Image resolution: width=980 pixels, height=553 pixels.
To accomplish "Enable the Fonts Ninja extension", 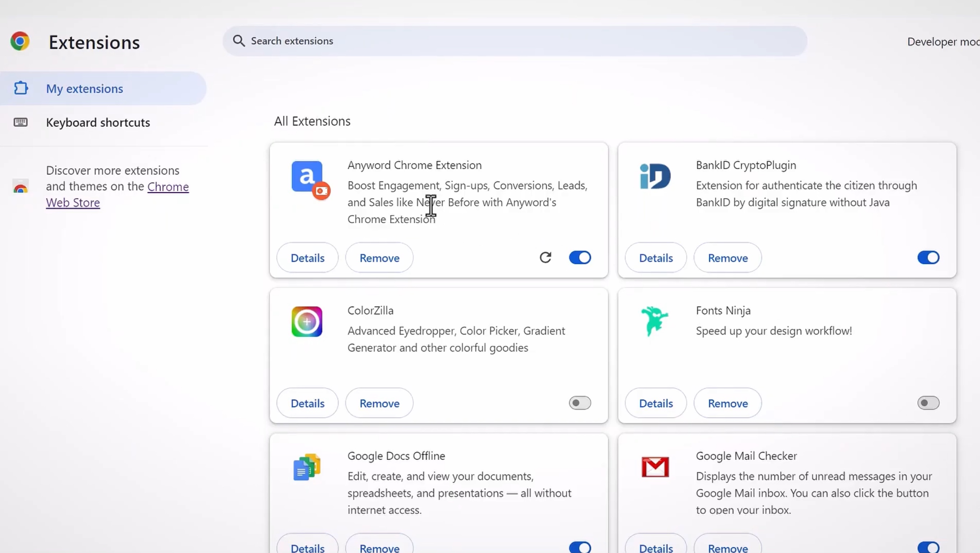I will (x=928, y=403).
